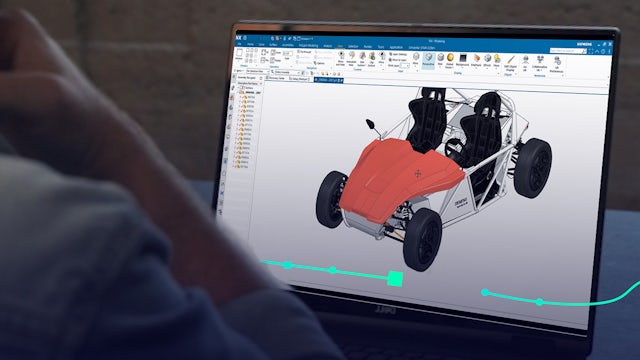640x360 pixels.
Task: Switch to the Home ribbon tab
Action: pyautogui.click(x=251, y=44)
